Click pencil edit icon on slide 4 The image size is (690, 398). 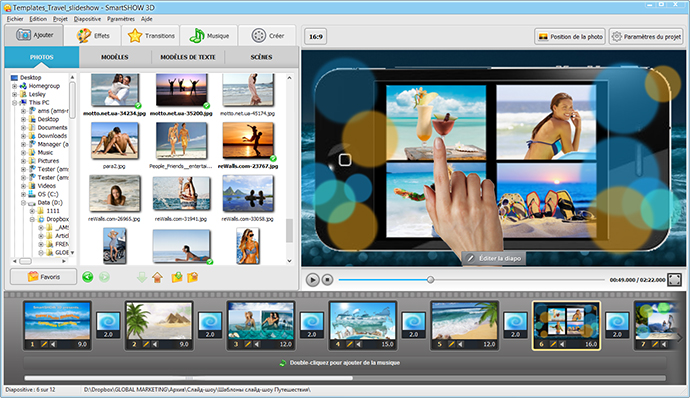[349, 344]
